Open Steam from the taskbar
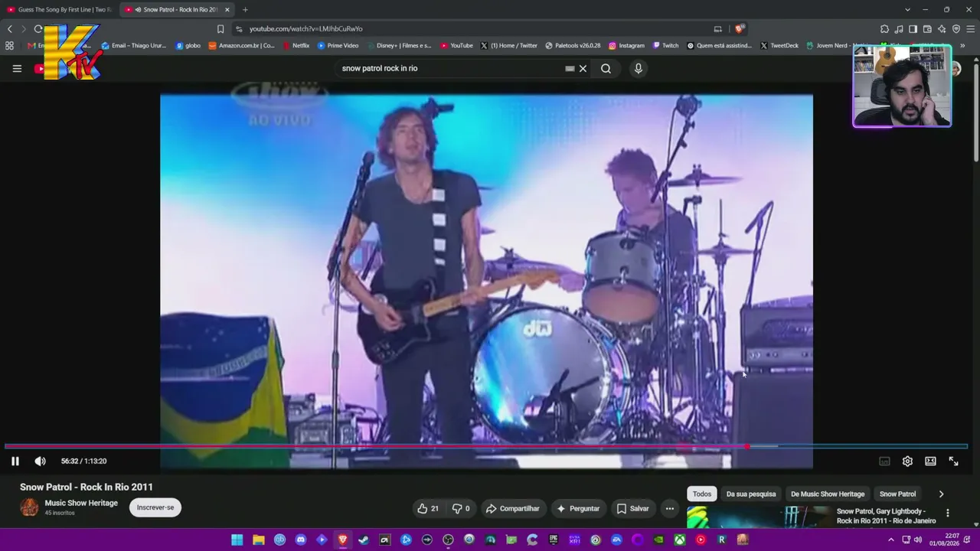Image resolution: width=980 pixels, height=551 pixels. 364,540
